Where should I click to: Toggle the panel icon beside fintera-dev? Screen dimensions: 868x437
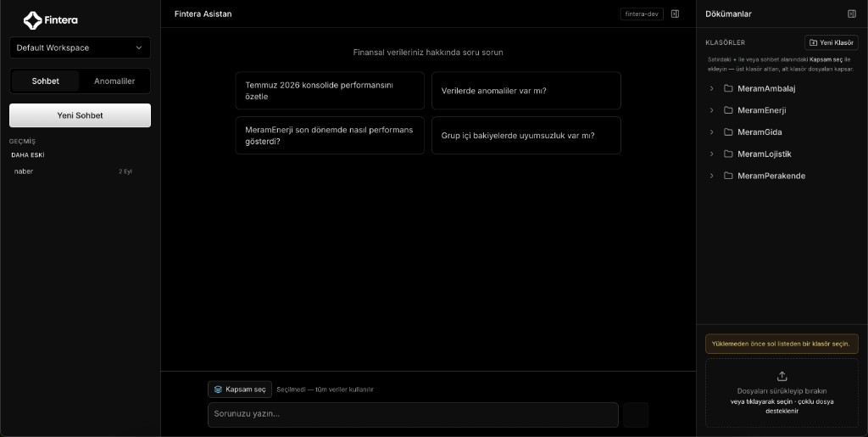(x=675, y=14)
